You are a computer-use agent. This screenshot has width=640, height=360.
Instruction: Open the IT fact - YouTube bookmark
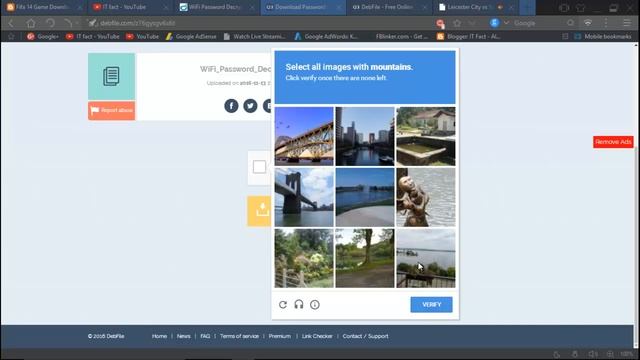93,36
